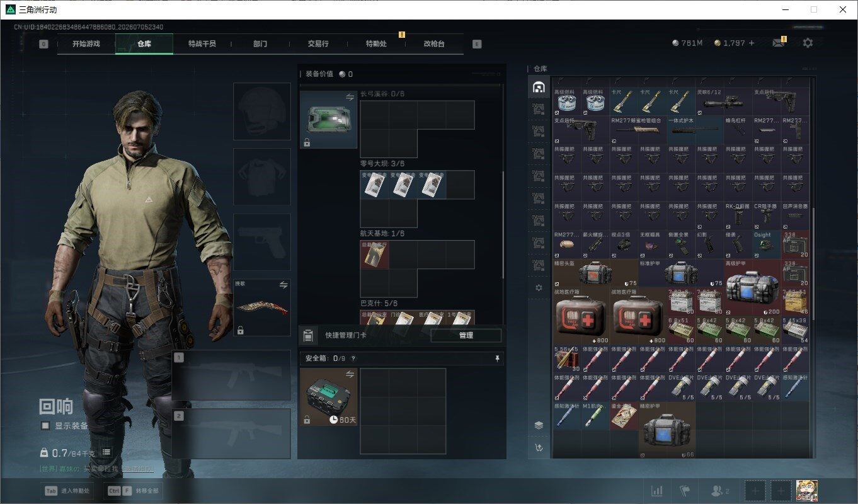Click the 安全箱 help question mark
The height and width of the screenshot is (504, 858).
pyautogui.click(x=353, y=358)
